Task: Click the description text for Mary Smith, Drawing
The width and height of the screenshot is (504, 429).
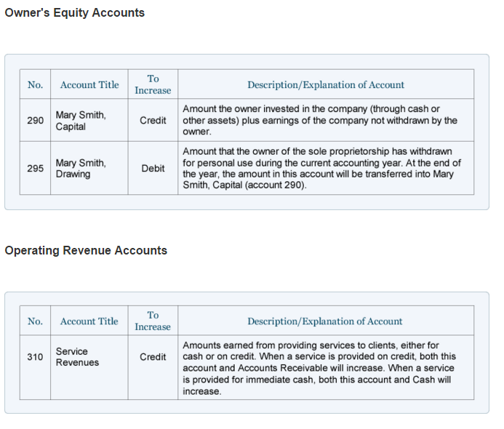Action: (321, 168)
